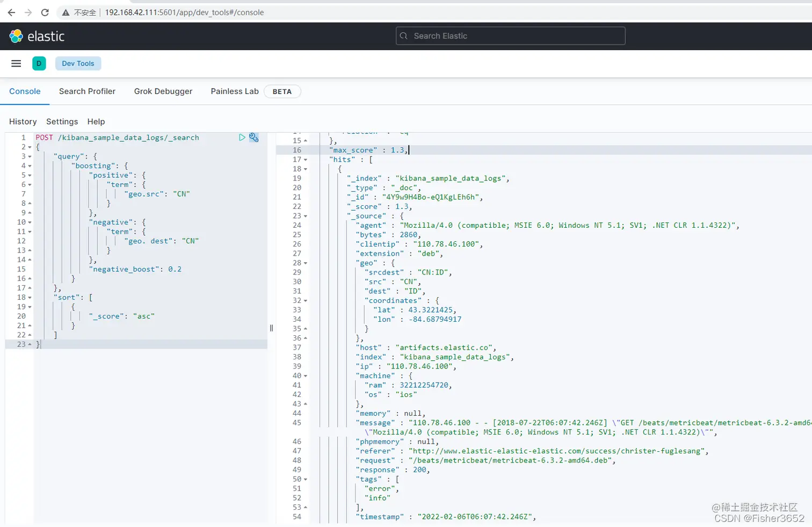
Task: Click the browser address bar URL
Action: pos(184,12)
